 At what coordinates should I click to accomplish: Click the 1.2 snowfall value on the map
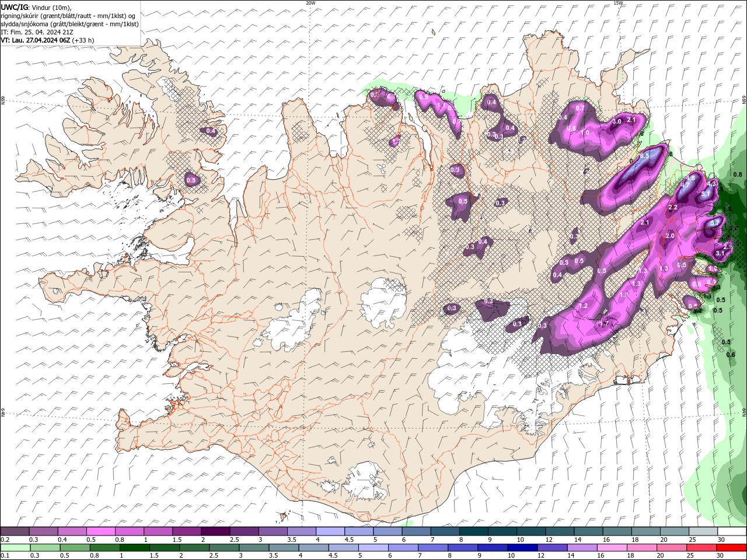tap(583, 306)
